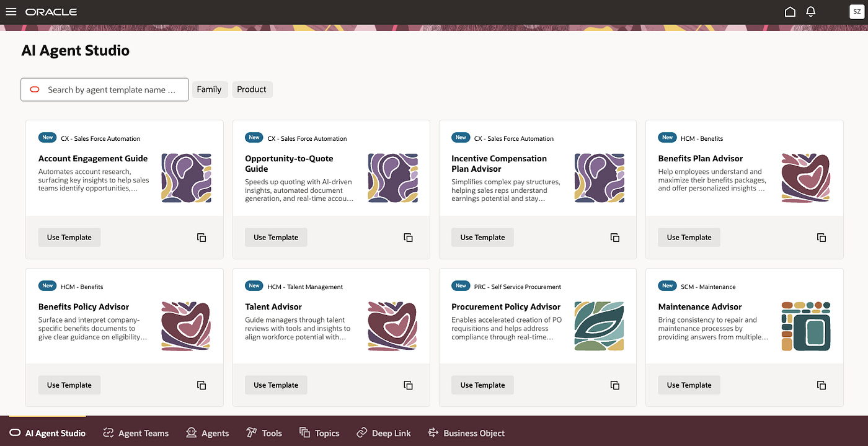
Task: Go to the Home icon
Action: pyautogui.click(x=790, y=12)
